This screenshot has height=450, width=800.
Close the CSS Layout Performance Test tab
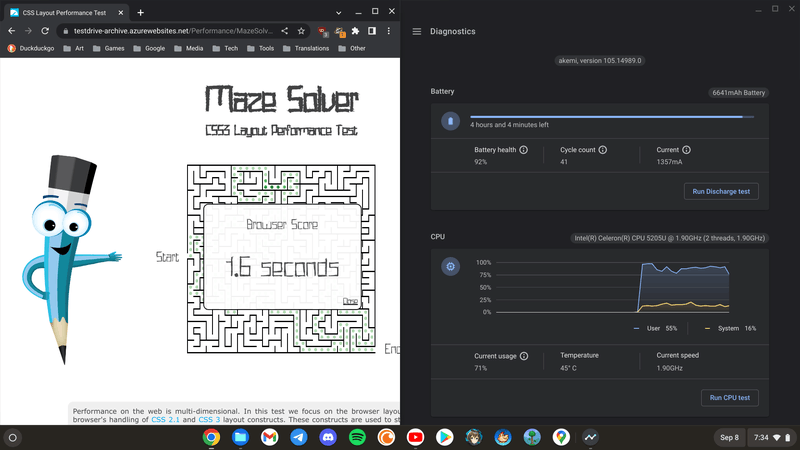[x=120, y=12]
